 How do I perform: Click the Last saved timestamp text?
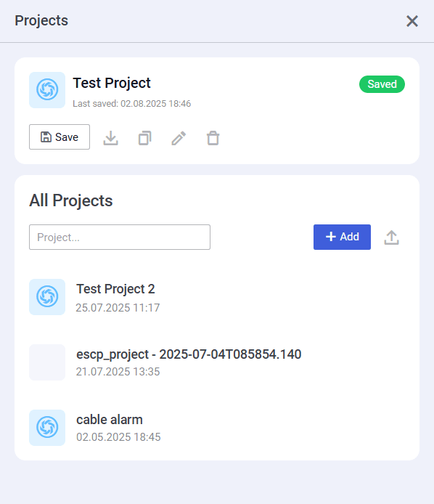[x=131, y=104]
